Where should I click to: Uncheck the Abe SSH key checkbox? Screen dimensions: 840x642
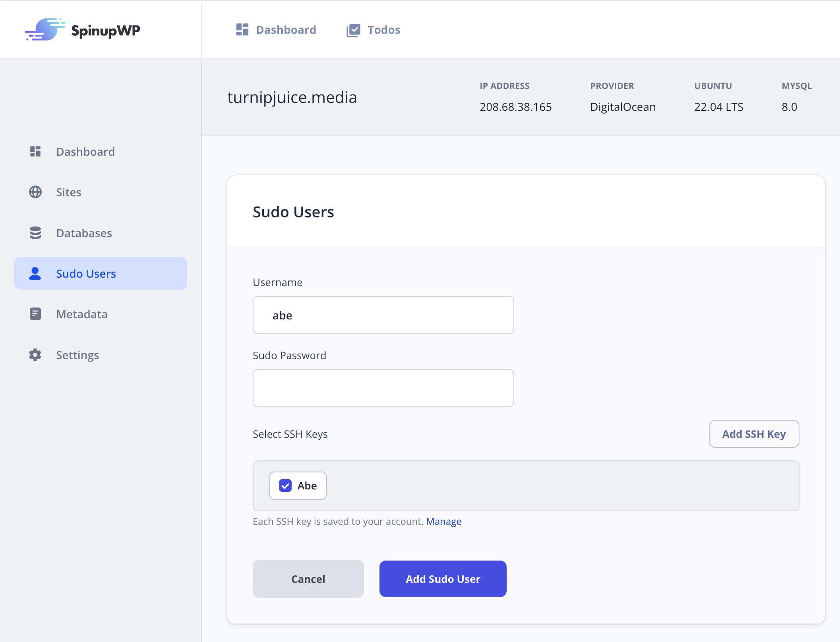[285, 485]
